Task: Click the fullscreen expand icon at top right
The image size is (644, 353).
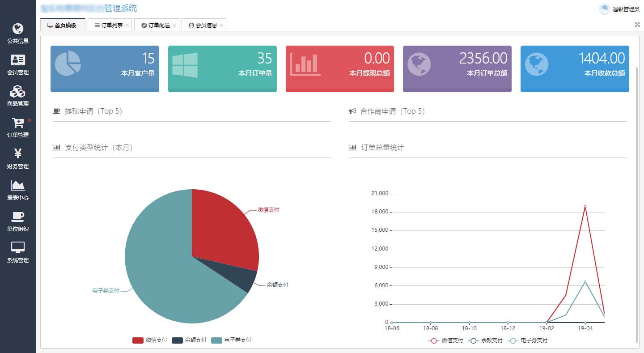Action: pos(637,25)
